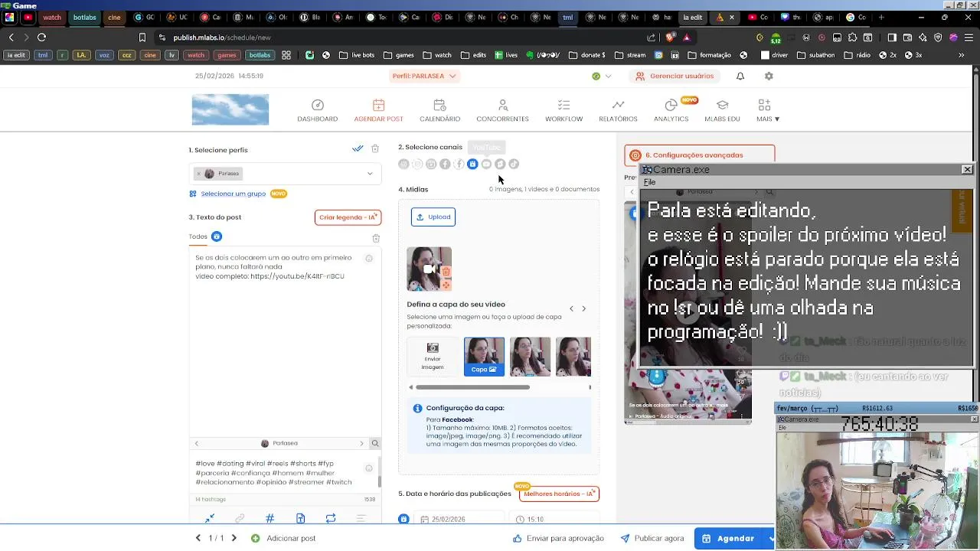This screenshot has height=551, width=980.
Task: Expand the MAIS menu
Action: pyautogui.click(x=767, y=110)
